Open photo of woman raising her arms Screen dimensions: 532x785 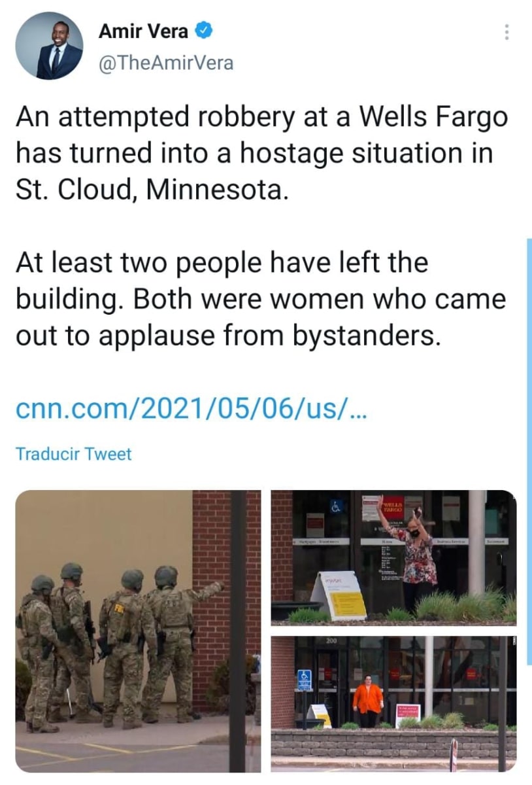click(393, 557)
